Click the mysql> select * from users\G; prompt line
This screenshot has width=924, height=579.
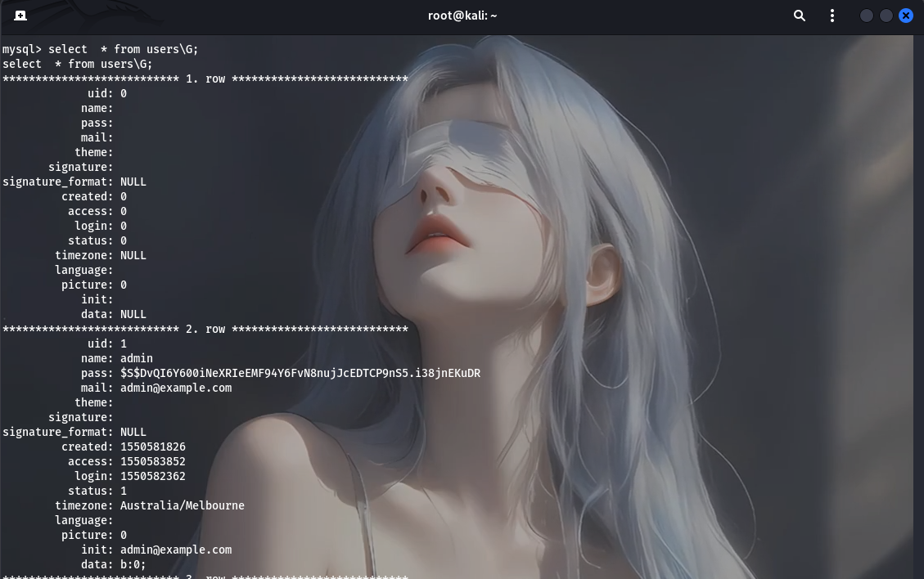click(x=100, y=50)
